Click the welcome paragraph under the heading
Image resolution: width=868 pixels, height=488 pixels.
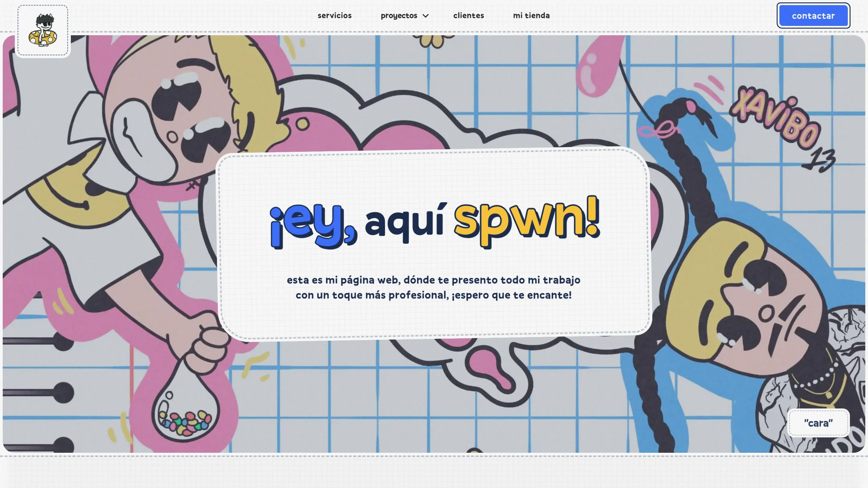[433, 287]
